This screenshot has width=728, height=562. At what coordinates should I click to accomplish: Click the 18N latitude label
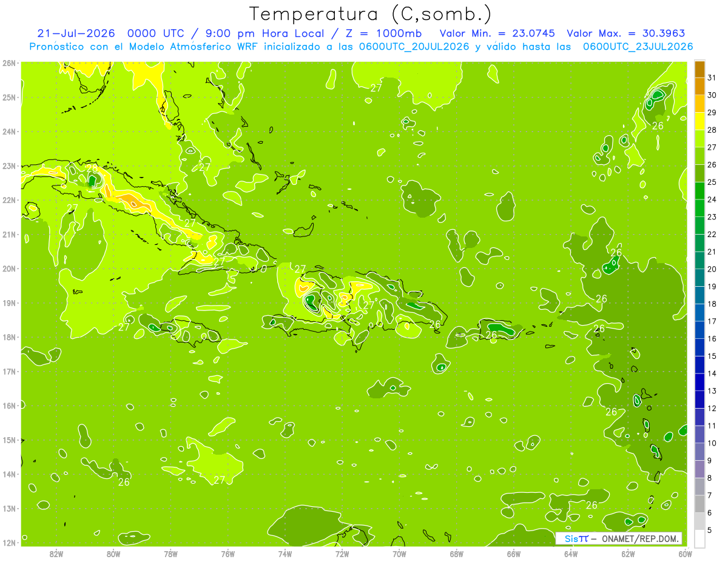pos(9,337)
